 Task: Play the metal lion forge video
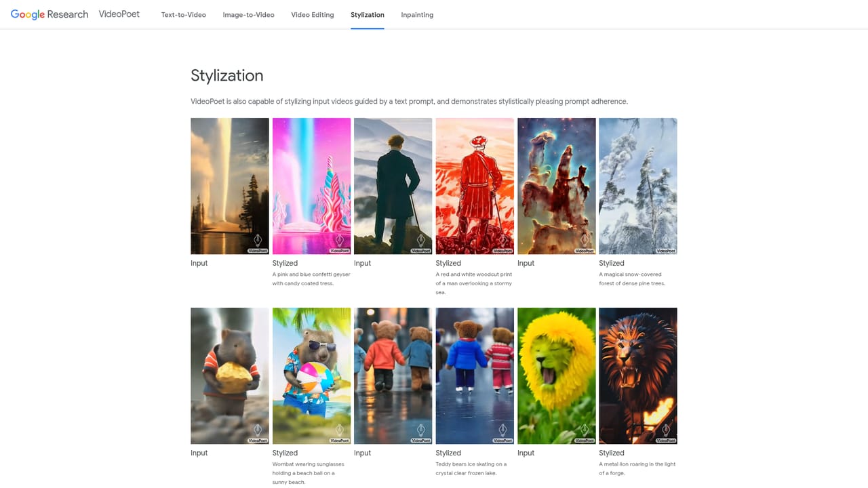(x=638, y=376)
